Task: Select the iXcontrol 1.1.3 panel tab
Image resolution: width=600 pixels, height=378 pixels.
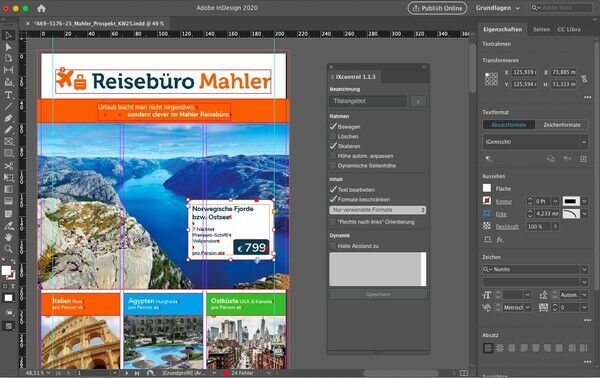Action: pos(355,77)
